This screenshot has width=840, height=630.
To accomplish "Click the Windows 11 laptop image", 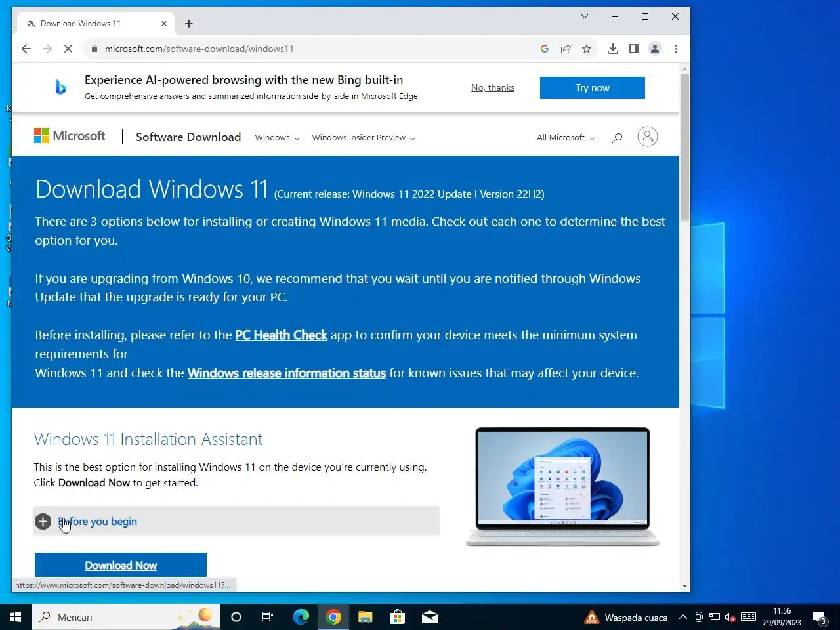I will click(562, 486).
